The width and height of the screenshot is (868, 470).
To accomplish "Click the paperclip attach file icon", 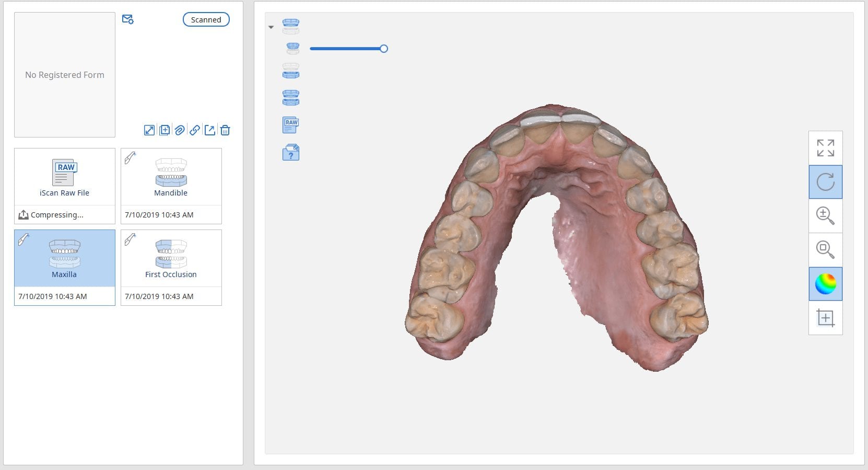I will pyautogui.click(x=180, y=130).
